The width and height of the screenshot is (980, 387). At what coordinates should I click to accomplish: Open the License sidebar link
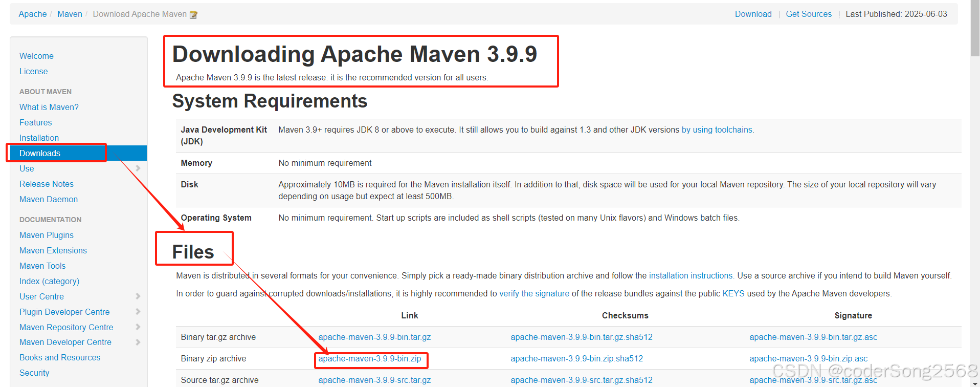(x=34, y=71)
